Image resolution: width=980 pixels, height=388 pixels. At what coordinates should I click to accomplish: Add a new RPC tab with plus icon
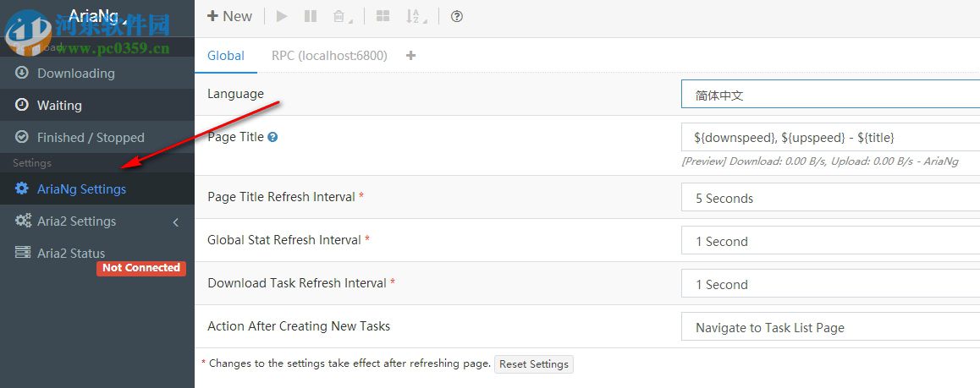point(410,56)
